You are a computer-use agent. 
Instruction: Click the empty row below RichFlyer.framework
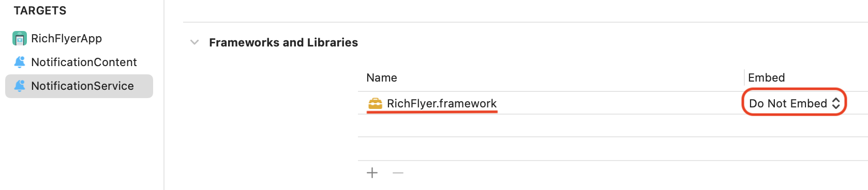click(x=613, y=125)
